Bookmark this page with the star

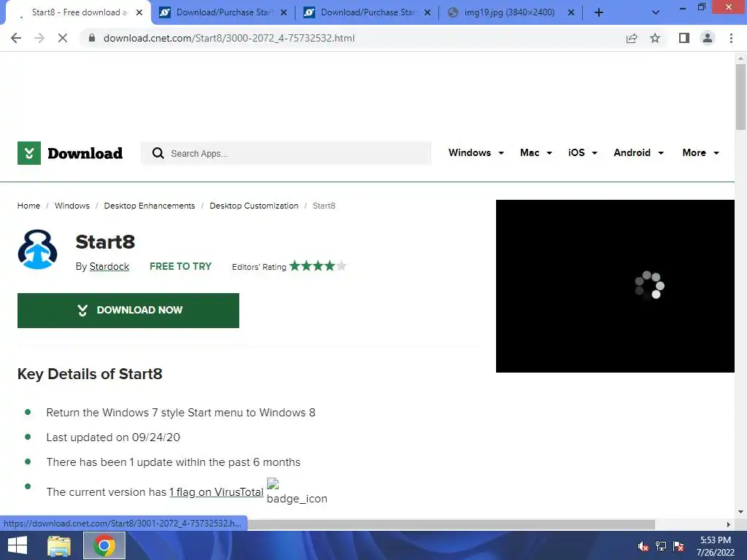pos(655,38)
